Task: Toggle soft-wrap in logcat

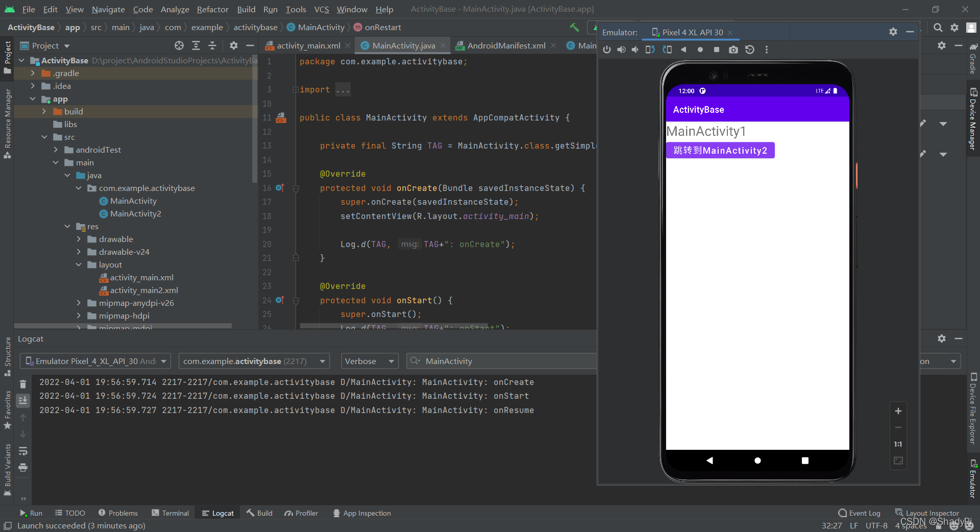Action: tap(23, 451)
